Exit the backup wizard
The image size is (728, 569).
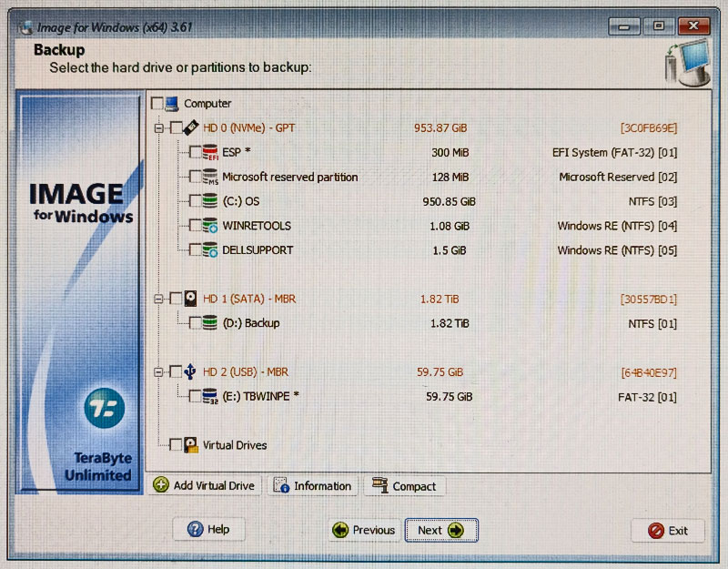pos(668,531)
